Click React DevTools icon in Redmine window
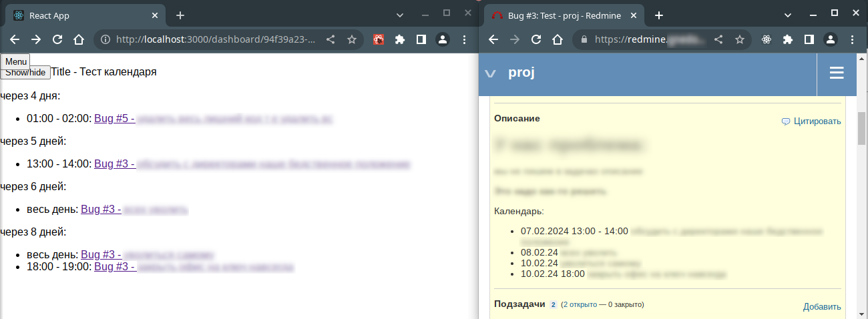This screenshot has width=868, height=319. click(767, 39)
